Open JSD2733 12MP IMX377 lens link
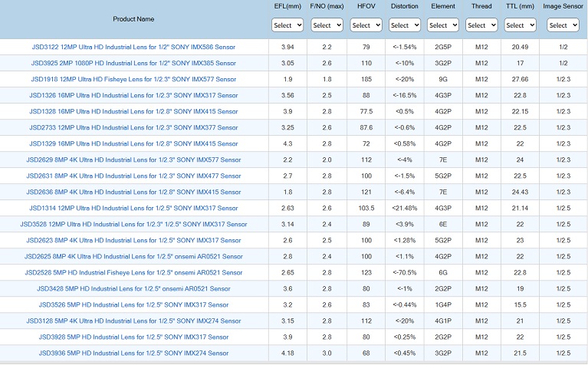The image size is (588, 365). click(x=133, y=128)
